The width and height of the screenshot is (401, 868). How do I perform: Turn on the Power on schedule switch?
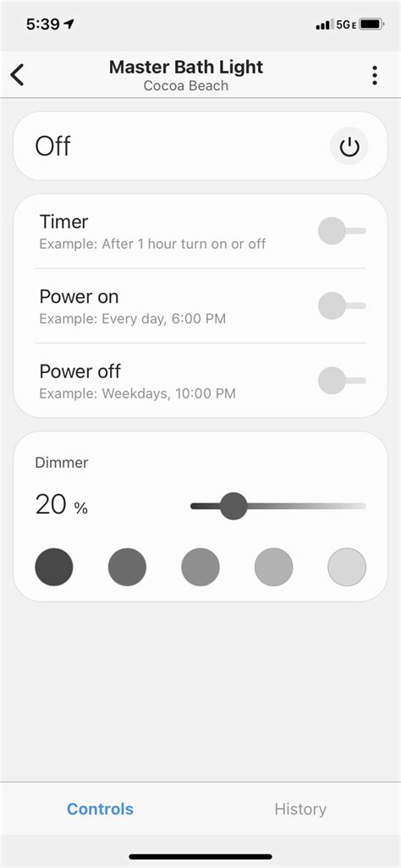[342, 305]
